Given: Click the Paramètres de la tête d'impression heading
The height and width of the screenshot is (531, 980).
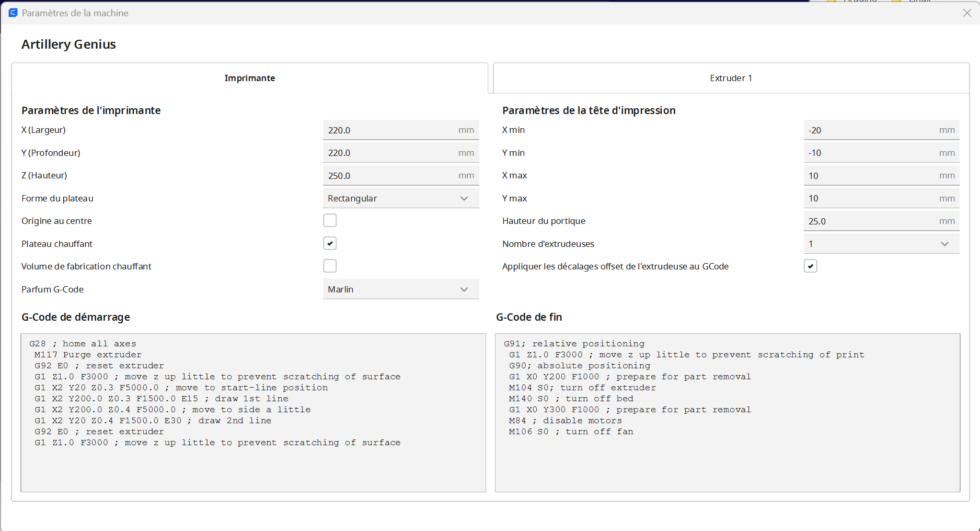Looking at the screenshot, I should [x=589, y=110].
